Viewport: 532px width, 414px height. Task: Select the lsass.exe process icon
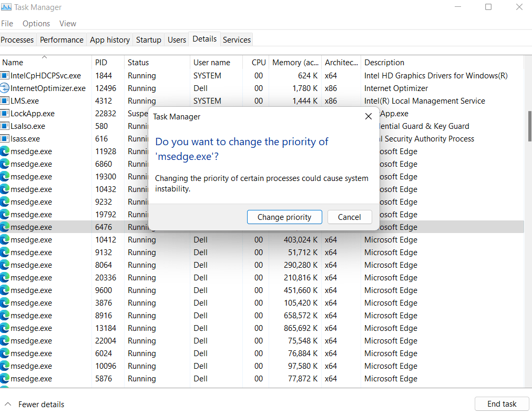[x=5, y=138]
